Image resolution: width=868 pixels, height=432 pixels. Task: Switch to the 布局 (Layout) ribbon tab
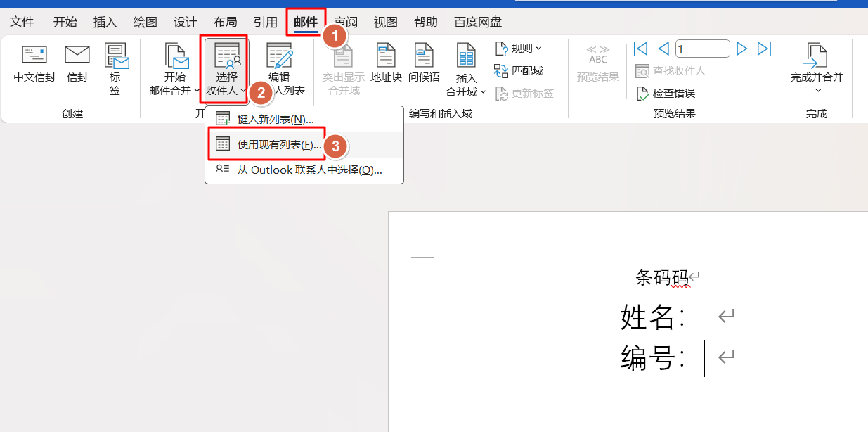(226, 22)
